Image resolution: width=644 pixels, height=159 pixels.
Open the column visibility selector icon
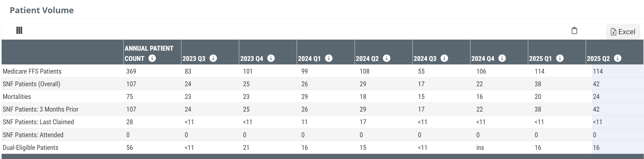(x=19, y=30)
